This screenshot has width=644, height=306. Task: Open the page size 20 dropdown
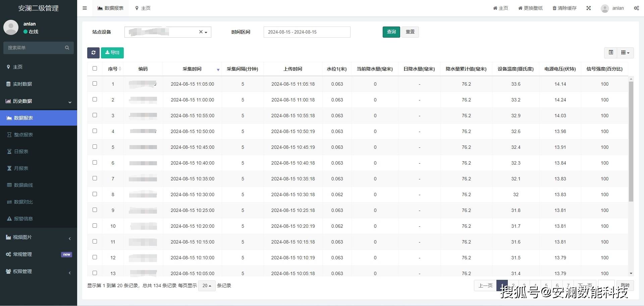pyautogui.click(x=207, y=286)
